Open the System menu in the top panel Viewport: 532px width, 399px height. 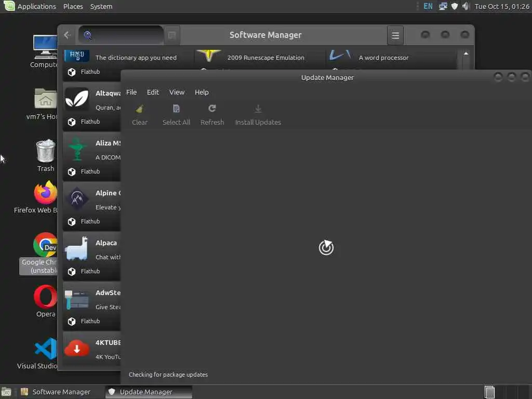pyautogui.click(x=101, y=6)
